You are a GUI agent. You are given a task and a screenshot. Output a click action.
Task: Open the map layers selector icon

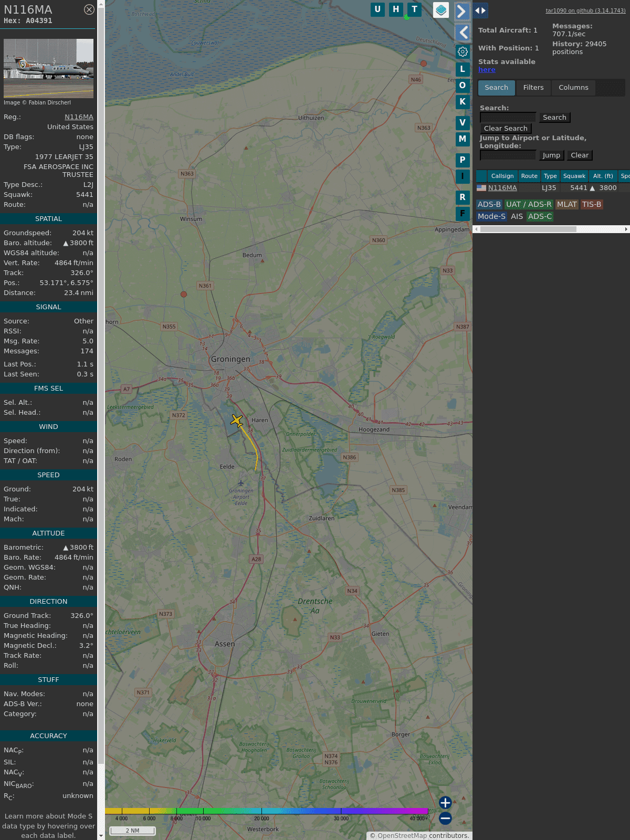(x=441, y=10)
